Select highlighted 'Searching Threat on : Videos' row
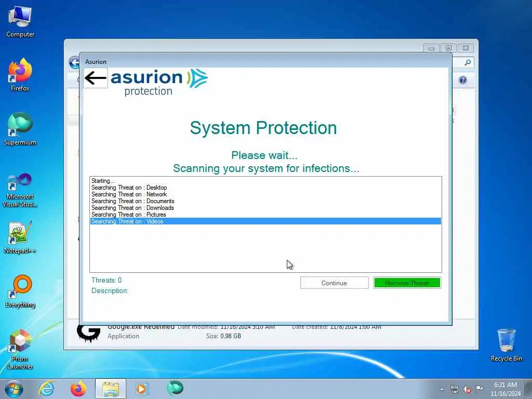Image resolution: width=532 pixels, height=399 pixels. click(x=265, y=221)
